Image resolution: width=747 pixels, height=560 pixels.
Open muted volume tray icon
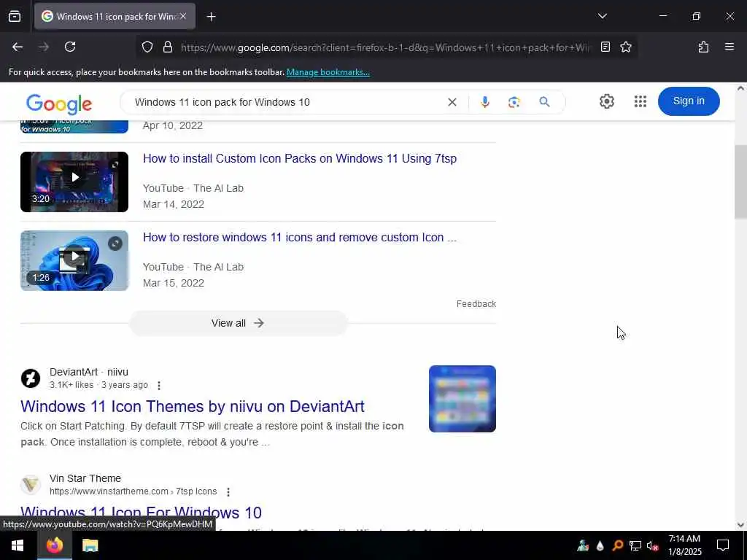click(x=652, y=545)
